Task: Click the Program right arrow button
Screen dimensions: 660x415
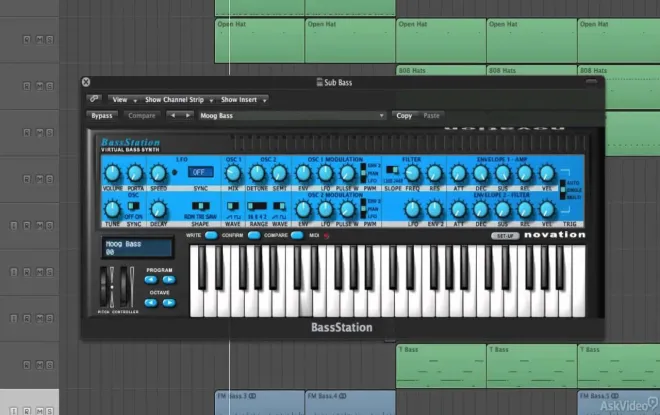Action: (x=169, y=279)
